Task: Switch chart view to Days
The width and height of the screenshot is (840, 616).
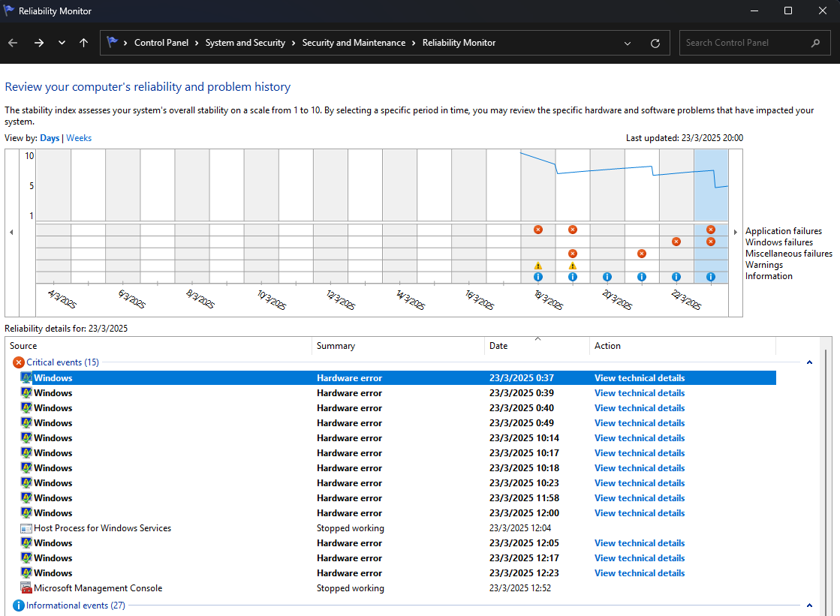Action: 50,138
